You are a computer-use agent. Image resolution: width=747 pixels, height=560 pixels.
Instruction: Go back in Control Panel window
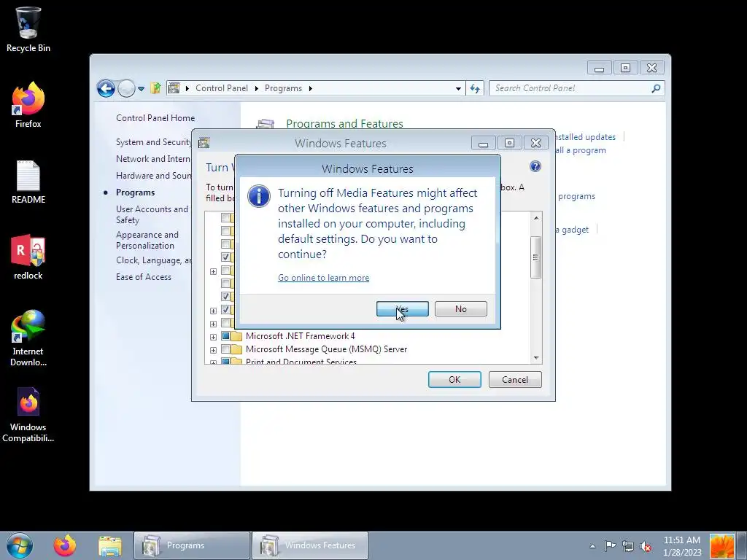tap(106, 88)
